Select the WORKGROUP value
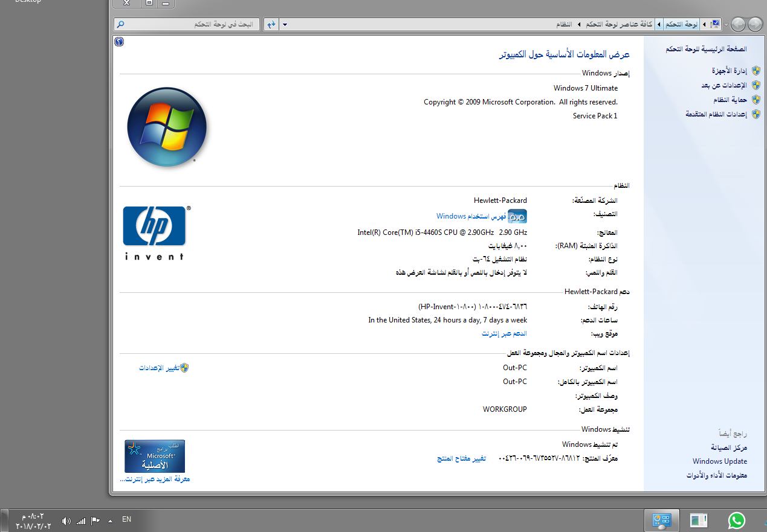 [505, 409]
